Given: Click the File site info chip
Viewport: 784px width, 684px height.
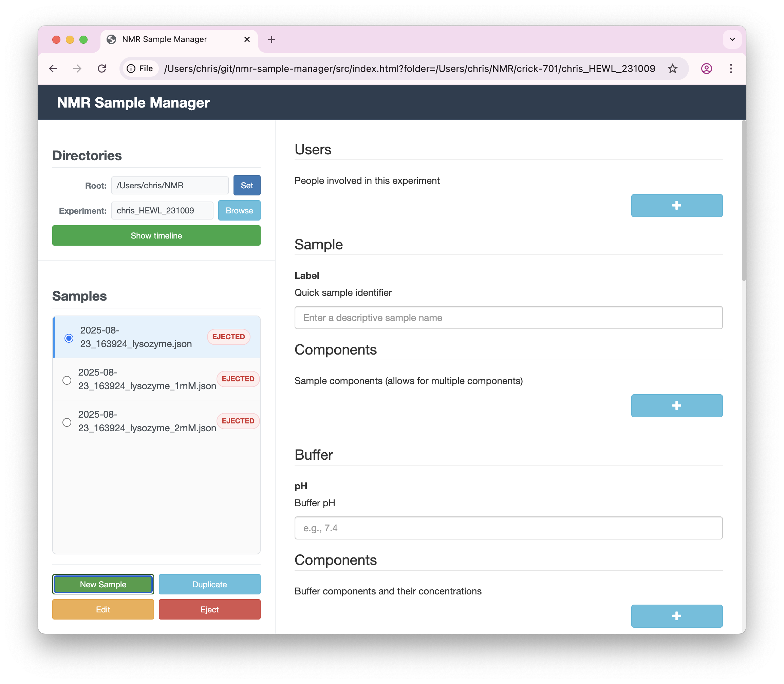Looking at the screenshot, I should click(140, 69).
